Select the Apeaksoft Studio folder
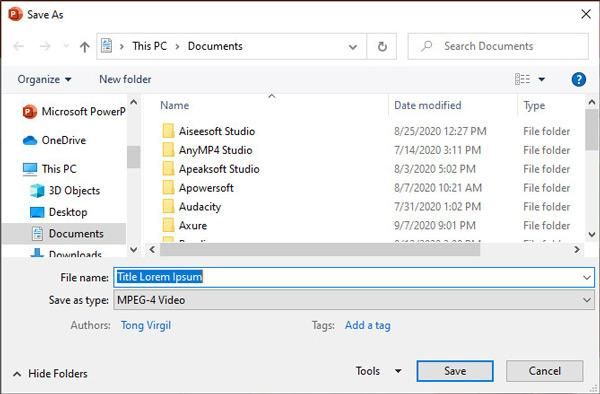 pos(219,169)
